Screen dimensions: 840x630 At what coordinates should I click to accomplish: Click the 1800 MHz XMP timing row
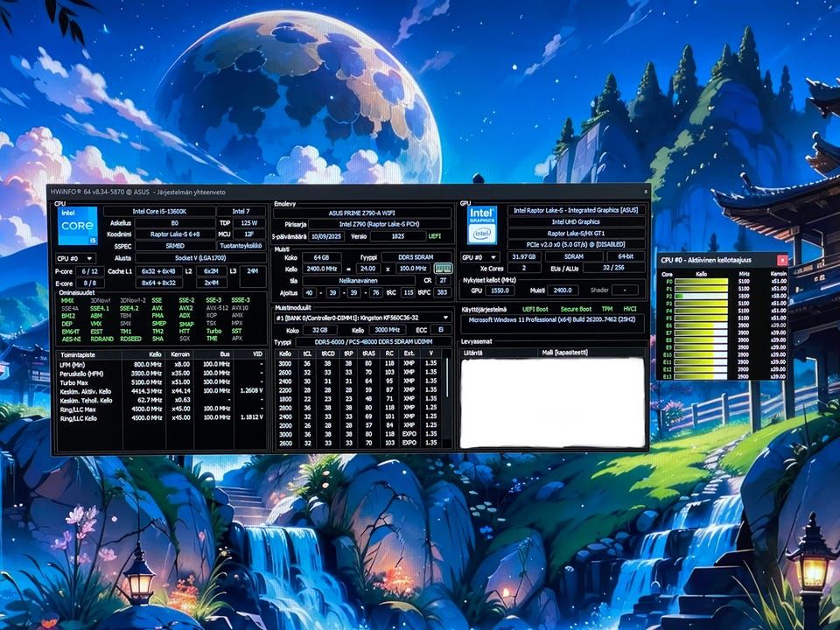[x=359, y=399]
